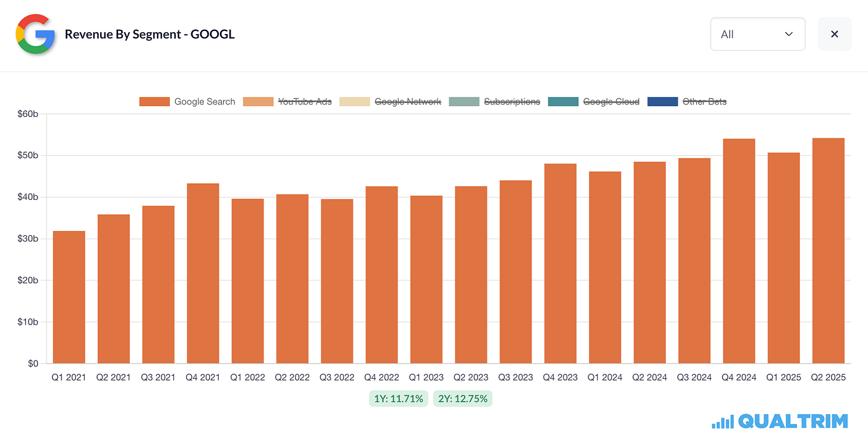Click the Q1 2021 x-axis label
The width and height of the screenshot is (868, 435).
[69, 377]
